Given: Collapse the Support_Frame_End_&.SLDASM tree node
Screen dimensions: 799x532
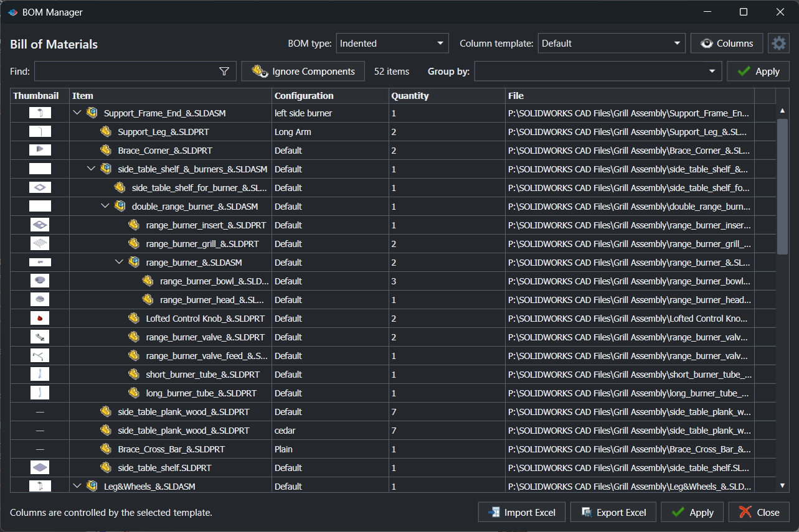Looking at the screenshot, I should coord(77,113).
